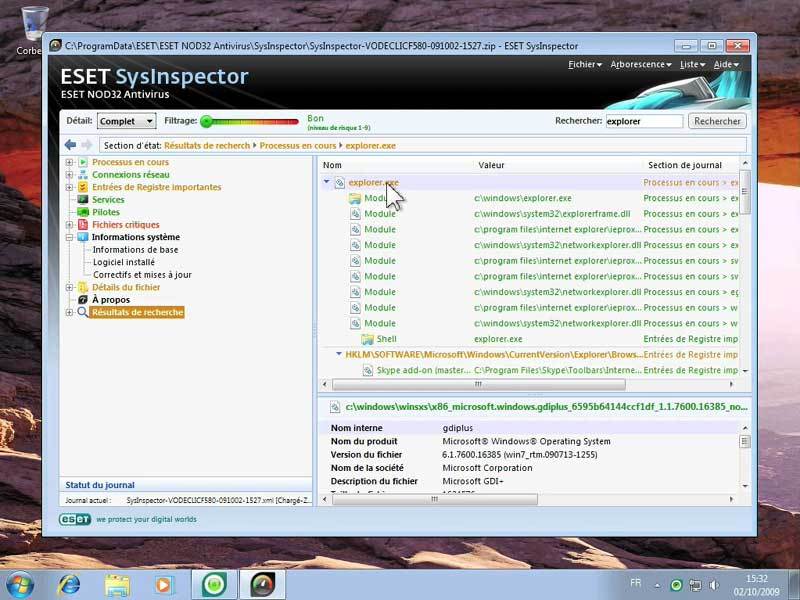Expand the Fichiers critiques node
This screenshot has height=600, width=800.
[x=69, y=224]
